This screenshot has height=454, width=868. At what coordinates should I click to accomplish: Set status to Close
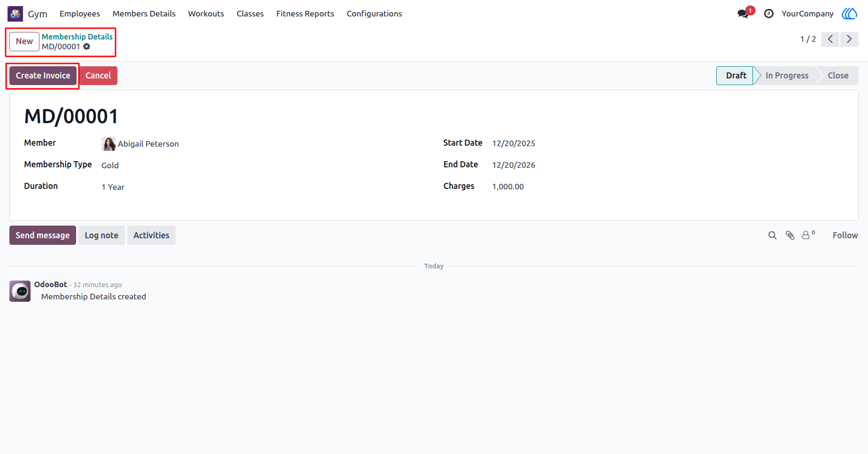pyautogui.click(x=838, y=76)
